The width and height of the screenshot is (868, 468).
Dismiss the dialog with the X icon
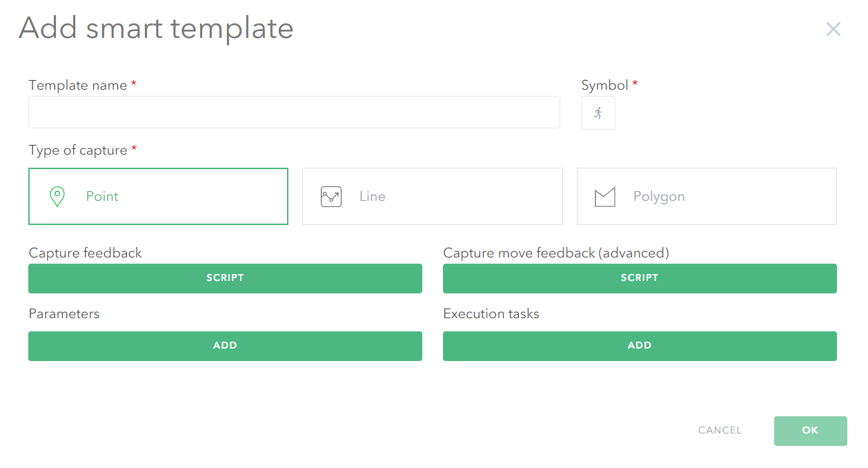point(834,29)
